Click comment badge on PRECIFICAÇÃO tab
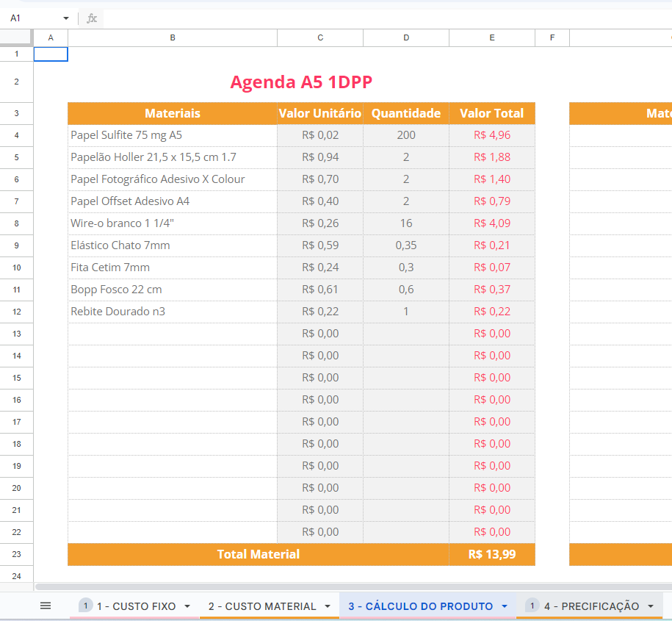This screenshot has width=672, height=621. [x=532, y=606]
